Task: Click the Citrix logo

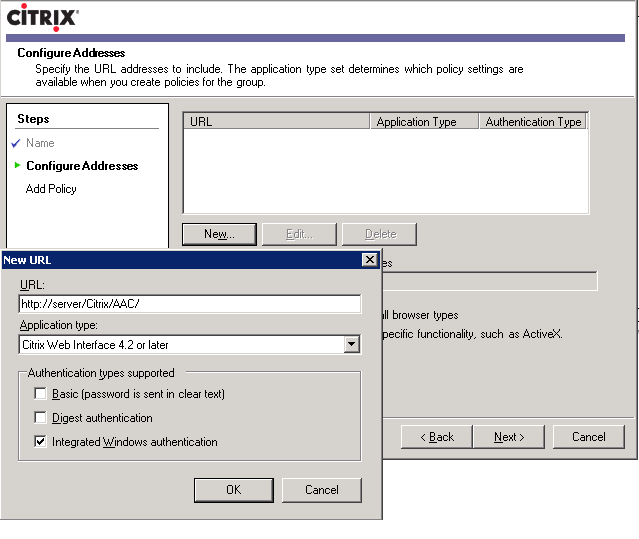Action: (x=42, y=18)
